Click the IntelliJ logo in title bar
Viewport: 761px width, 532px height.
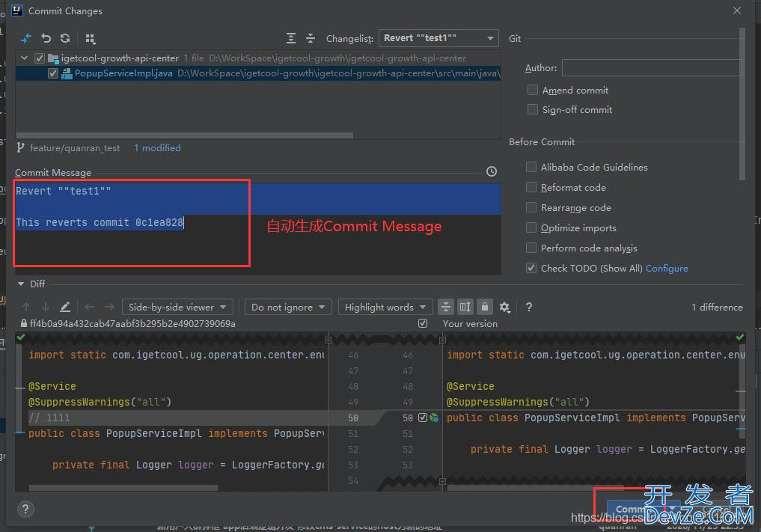(16, 10)
